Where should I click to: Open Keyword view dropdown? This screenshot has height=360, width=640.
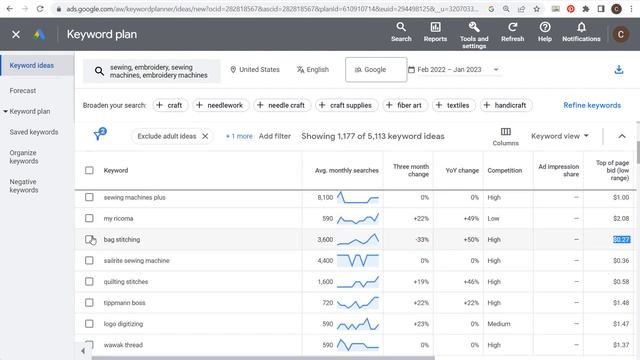pos(560,136)
